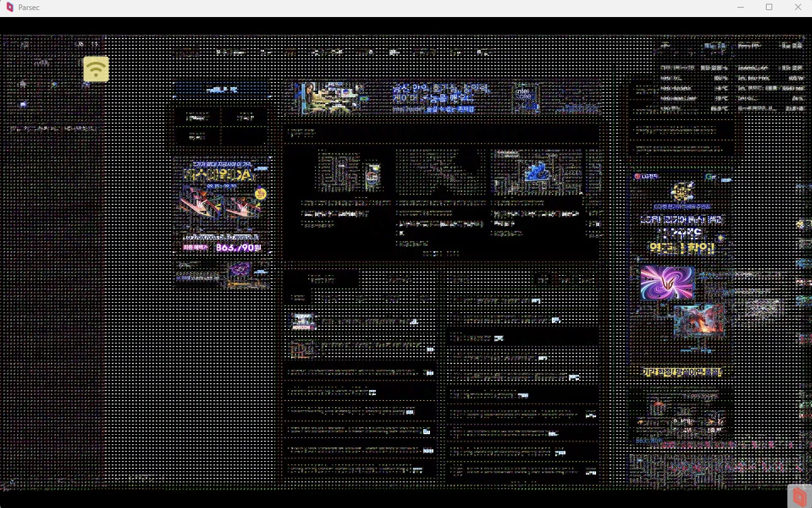Viewport: 812px width, 508px height.
Task: Click the yellow network warning icon
Action: tap(96, 69)
